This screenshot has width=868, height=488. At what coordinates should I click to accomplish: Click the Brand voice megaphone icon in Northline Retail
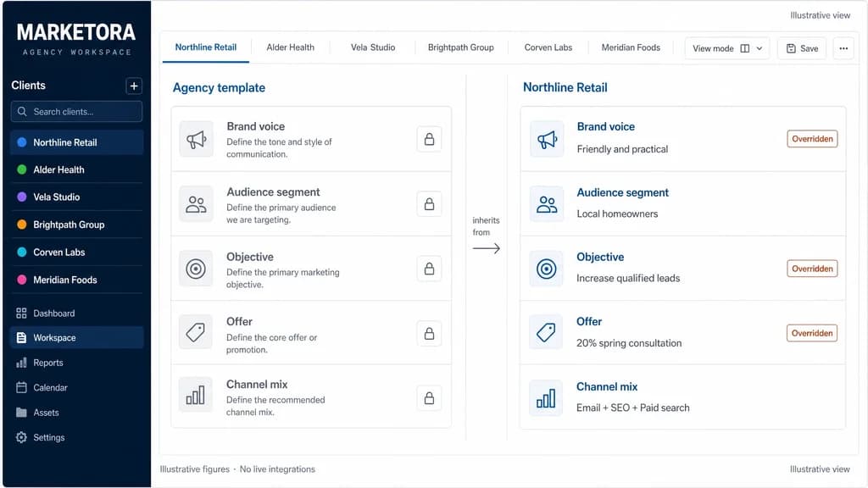(547, 139)
